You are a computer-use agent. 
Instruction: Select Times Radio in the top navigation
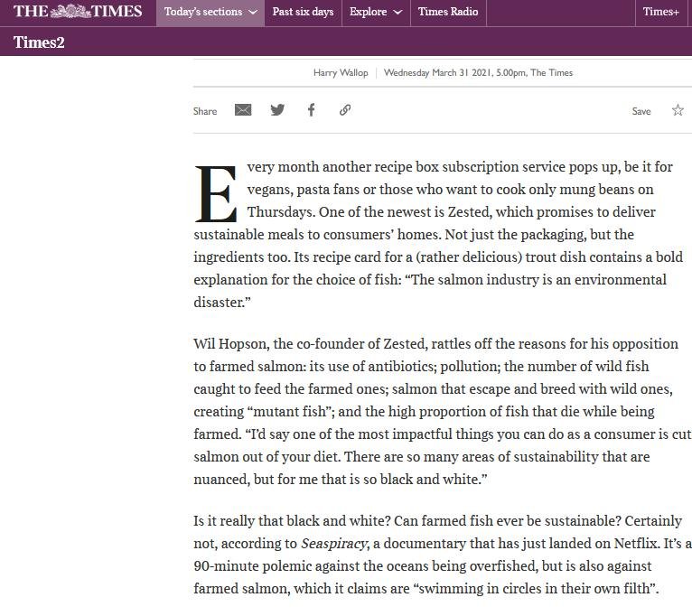(x=447, y=13)
